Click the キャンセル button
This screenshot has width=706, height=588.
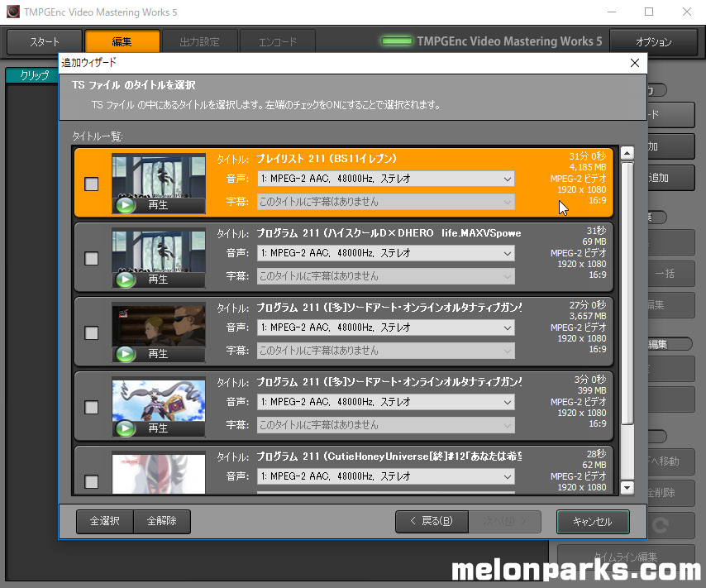point(593,522)
